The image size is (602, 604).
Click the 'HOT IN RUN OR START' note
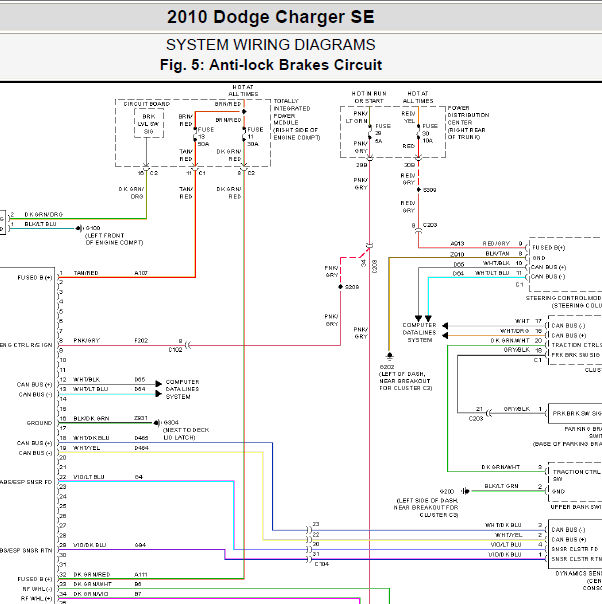point(369,97)
